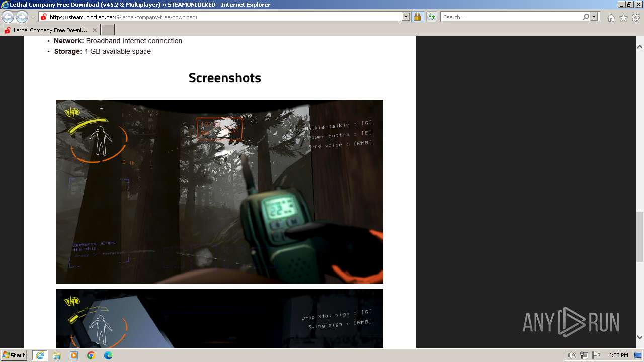Image resolution: width=644 pixels, height=362 pixels.
Task: Click the volume speaker tray icon
Action: tap(572, 355)
